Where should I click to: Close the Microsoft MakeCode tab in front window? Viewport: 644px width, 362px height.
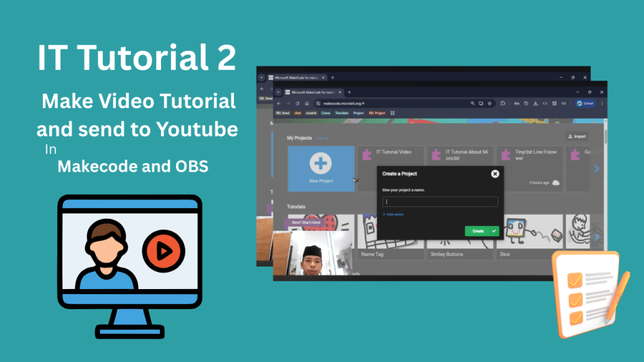[x=340, y=92]
